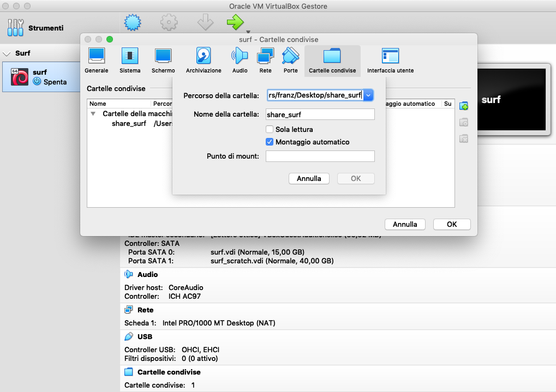Image resolution: width=556 pixels, height=392 pixels.
Task: Click Annulla in the folder sheet
Action: [x=309, y=179]
